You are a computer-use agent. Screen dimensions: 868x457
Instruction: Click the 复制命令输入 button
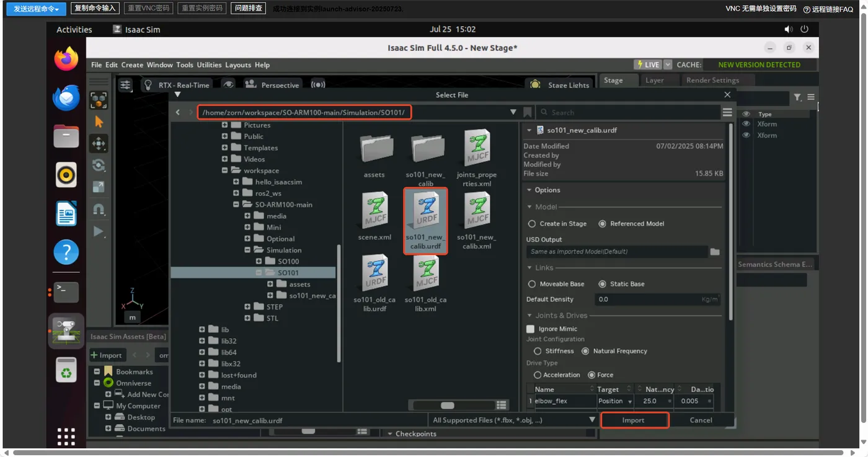(x=95, y=8)
